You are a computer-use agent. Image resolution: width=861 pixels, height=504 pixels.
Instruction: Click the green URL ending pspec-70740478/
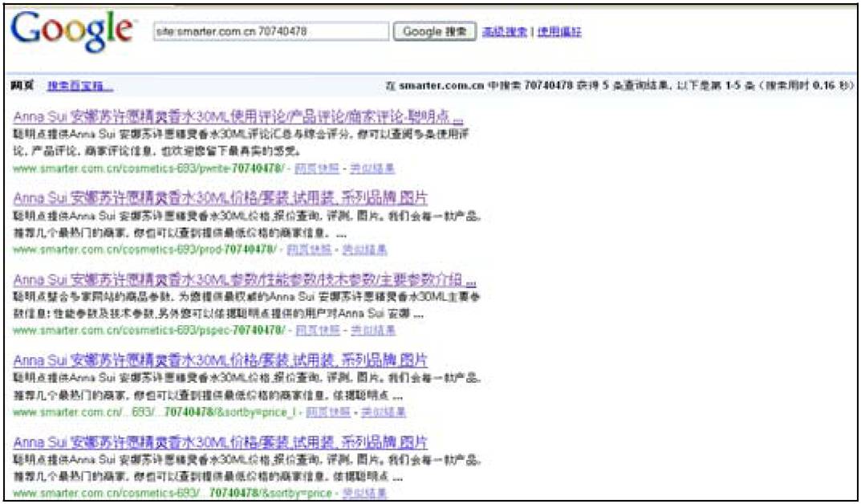coord(148,331)
